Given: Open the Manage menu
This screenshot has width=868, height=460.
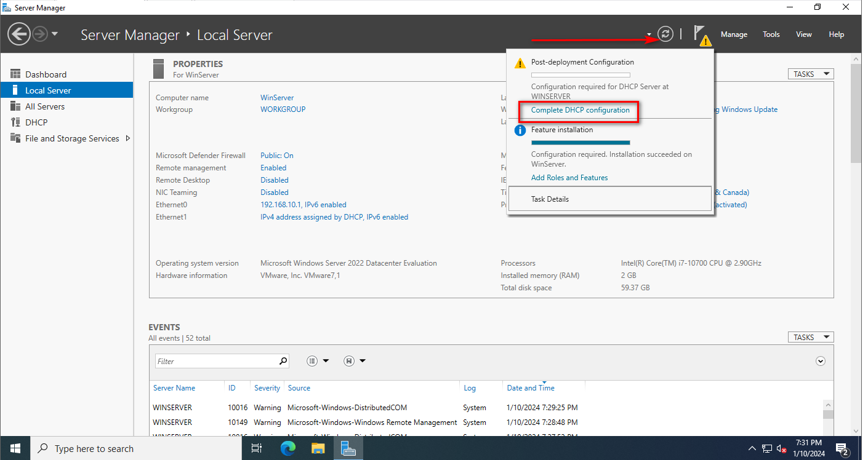Looking at the screenshot, I should [x=734, y=34].
